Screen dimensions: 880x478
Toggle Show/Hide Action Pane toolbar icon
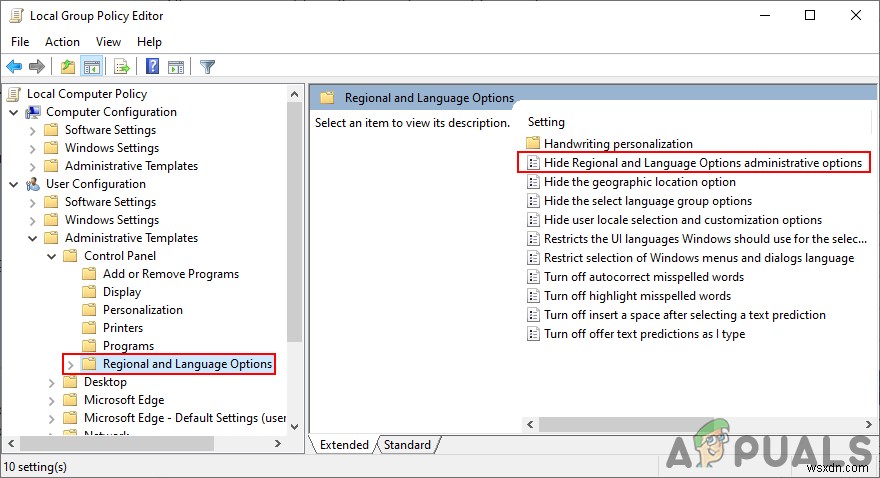point(176,67)
